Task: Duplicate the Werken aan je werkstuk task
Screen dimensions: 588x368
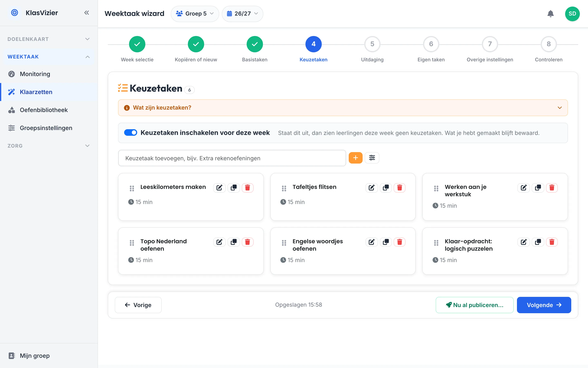Action: point(538,188)
